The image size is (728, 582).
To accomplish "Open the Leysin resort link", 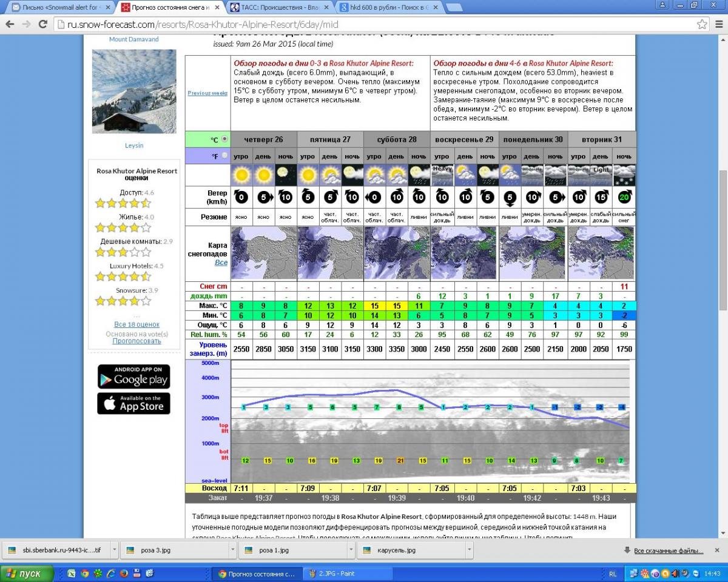I will coord(134,145).
